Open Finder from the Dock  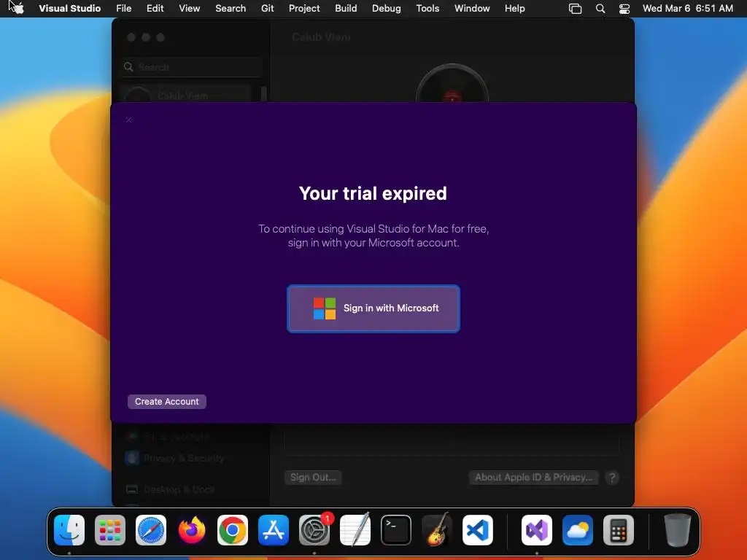(x=69, y=530)
